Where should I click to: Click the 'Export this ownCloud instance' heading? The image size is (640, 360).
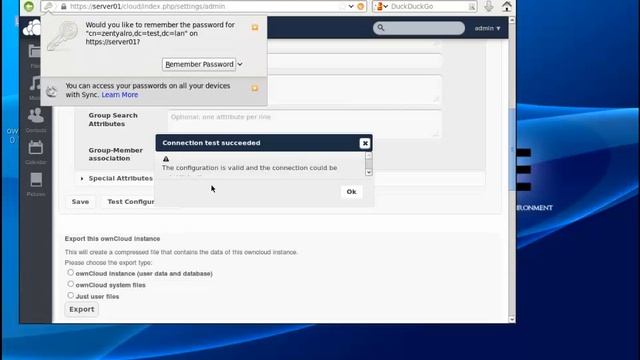point(112,239)
